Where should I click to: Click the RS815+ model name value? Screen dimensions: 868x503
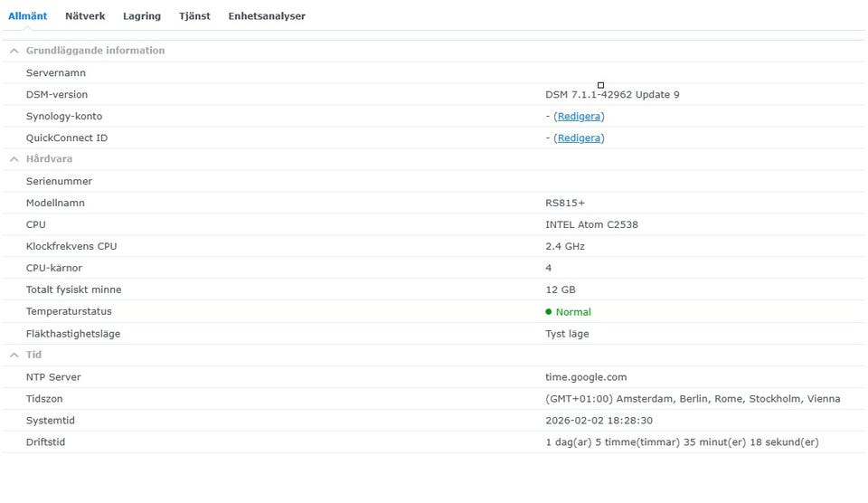tap(565, 204)
